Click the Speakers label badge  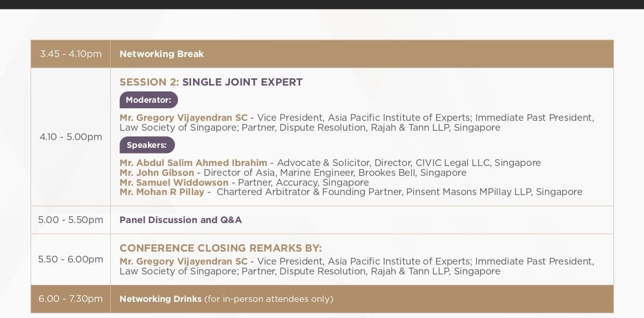point(147,145)
